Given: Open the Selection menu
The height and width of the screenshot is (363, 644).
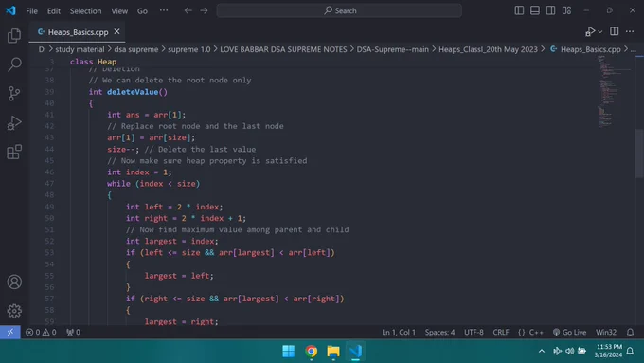Looking at the screenshot, I should [x=85, y=11].
